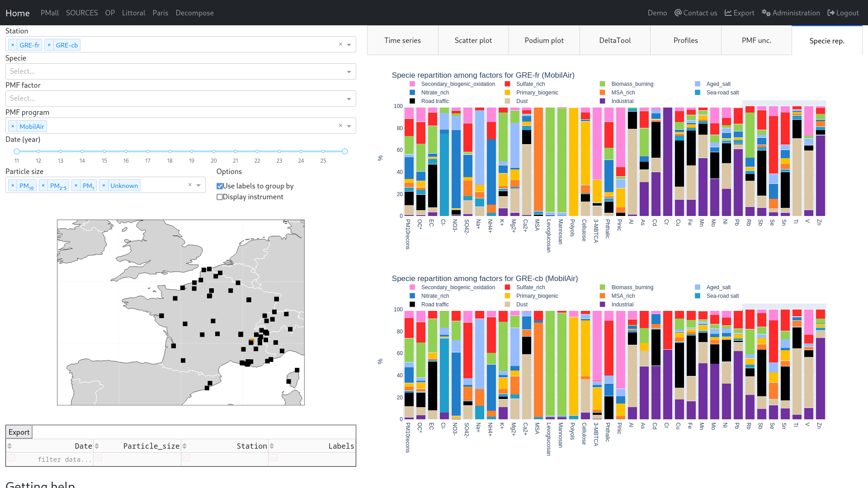Open the DeltaTool tab
This screenshot has width=868, height=488.
[x=614, y=41]
